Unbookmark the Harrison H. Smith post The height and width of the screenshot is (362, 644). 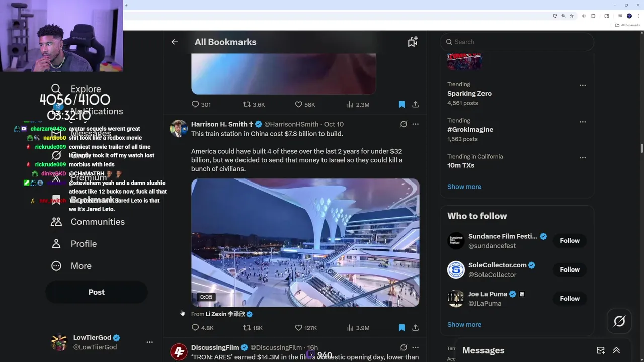(x=401, y=328)
